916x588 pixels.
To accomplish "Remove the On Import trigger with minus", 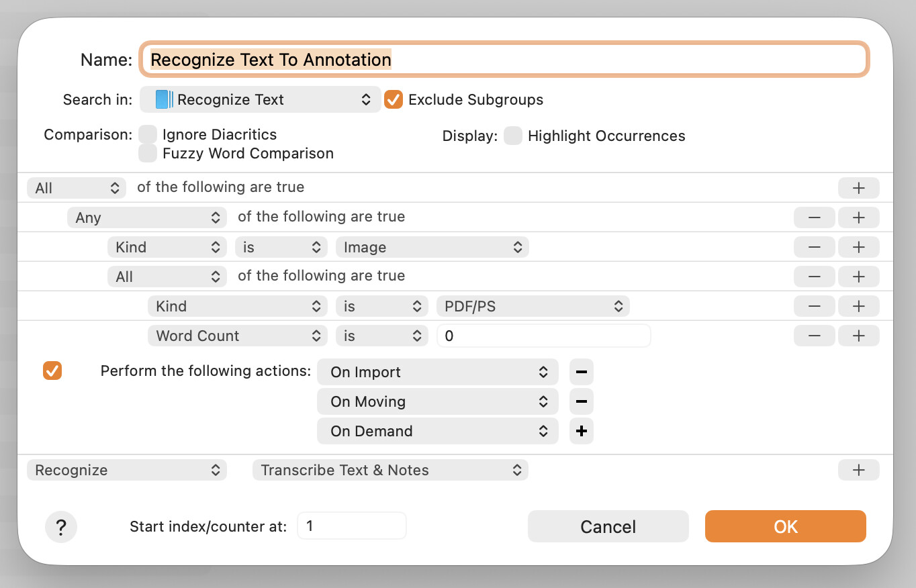I will pos(582,372).
